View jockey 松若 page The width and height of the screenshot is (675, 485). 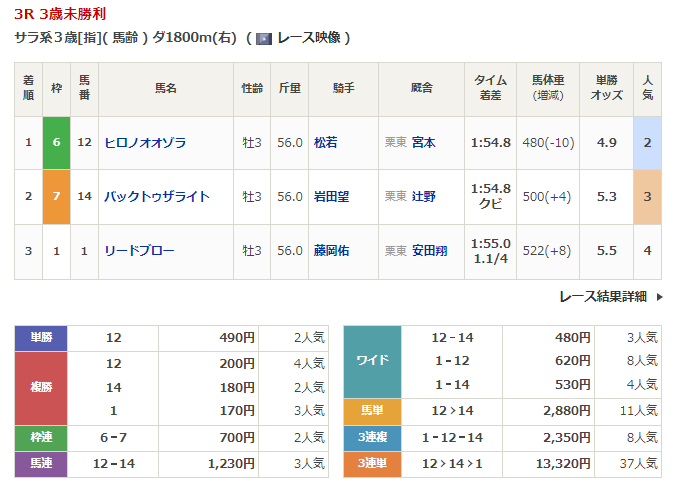325,143
